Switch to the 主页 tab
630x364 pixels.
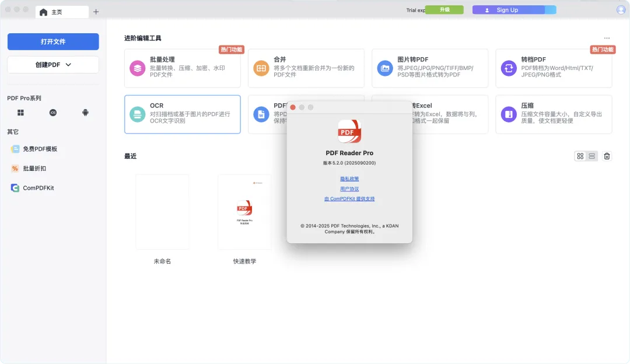62,12
